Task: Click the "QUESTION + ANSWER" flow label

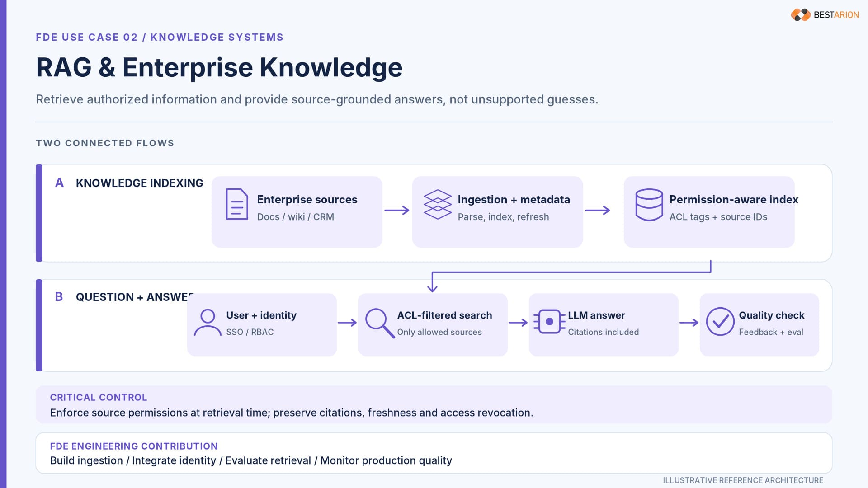Action: click(x=134, y=297)
